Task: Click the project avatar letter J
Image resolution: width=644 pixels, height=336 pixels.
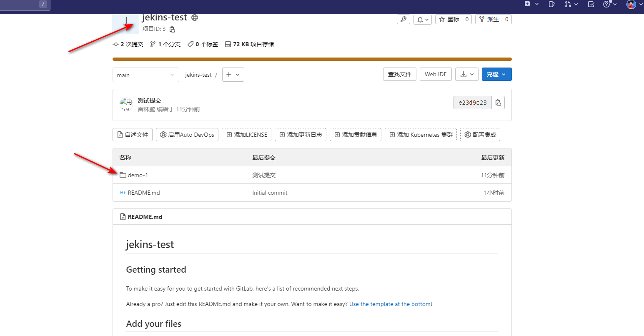Action: click(x=126, y=24)
